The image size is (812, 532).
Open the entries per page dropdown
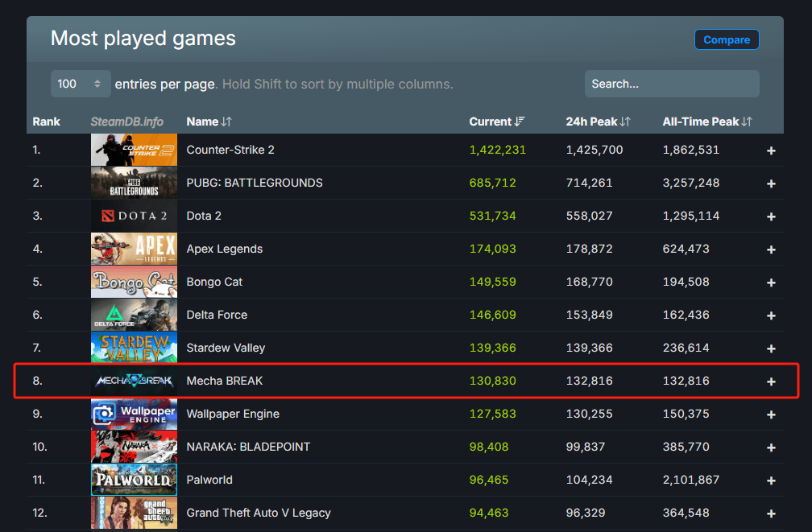pyautogui.click(x=81, y=84)
